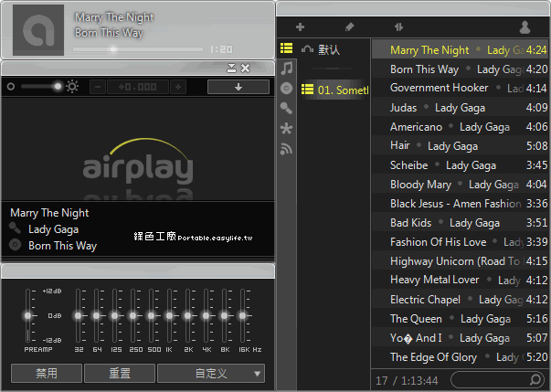
Task: Reset the equalizer with the 重置 button
Action: (120, 373)
